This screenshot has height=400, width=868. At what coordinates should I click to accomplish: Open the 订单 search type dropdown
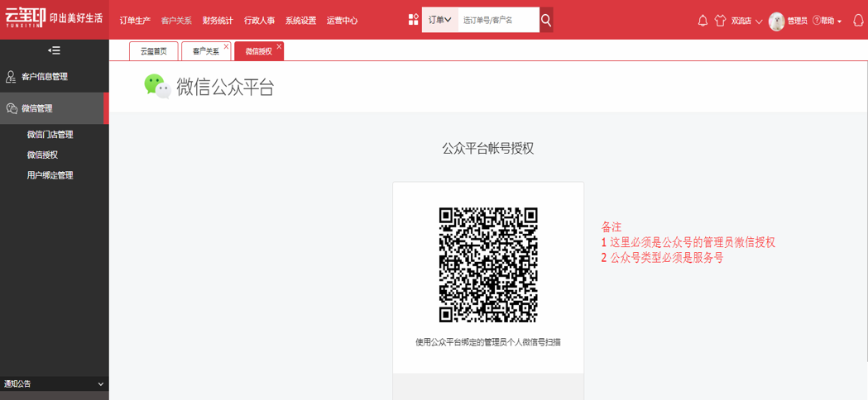click(x=440, y=20)
